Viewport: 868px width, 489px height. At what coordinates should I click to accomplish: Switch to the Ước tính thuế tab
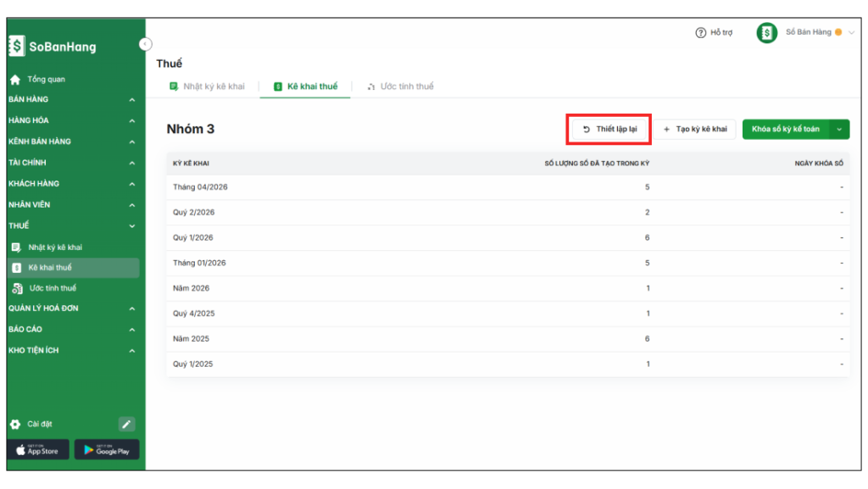coord(400,86)
